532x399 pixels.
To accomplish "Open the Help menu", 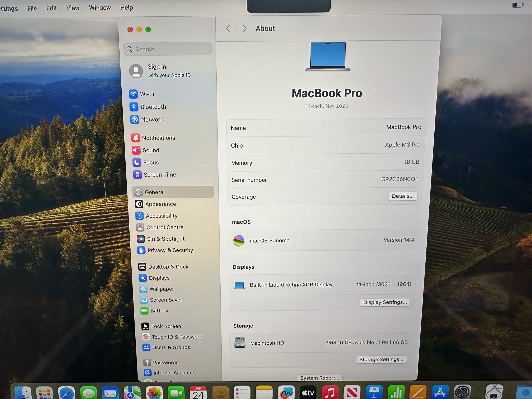I will (x=127, y=7).
